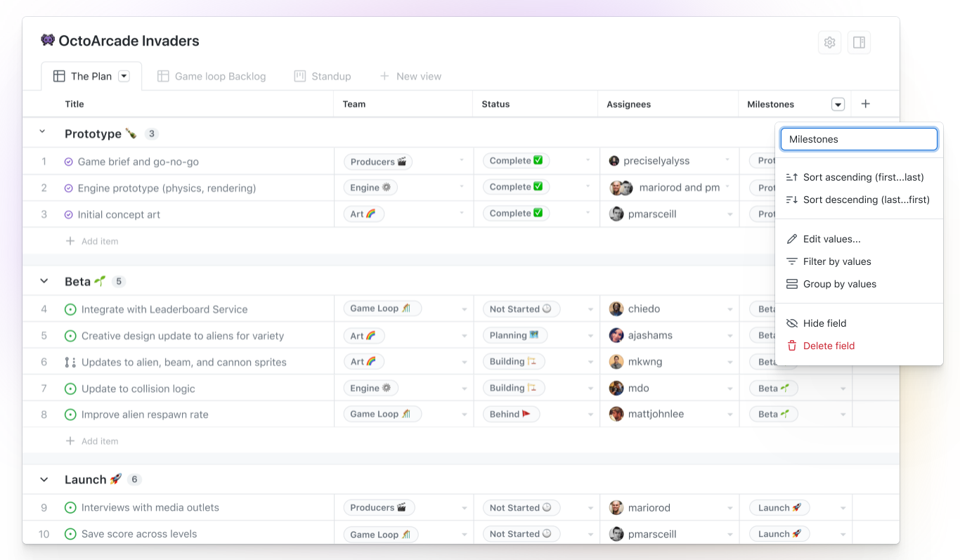Click the OctoArcade Invaders alien emoji icon
The height and width of the screenshot is (560, 960).
point(48,40)
